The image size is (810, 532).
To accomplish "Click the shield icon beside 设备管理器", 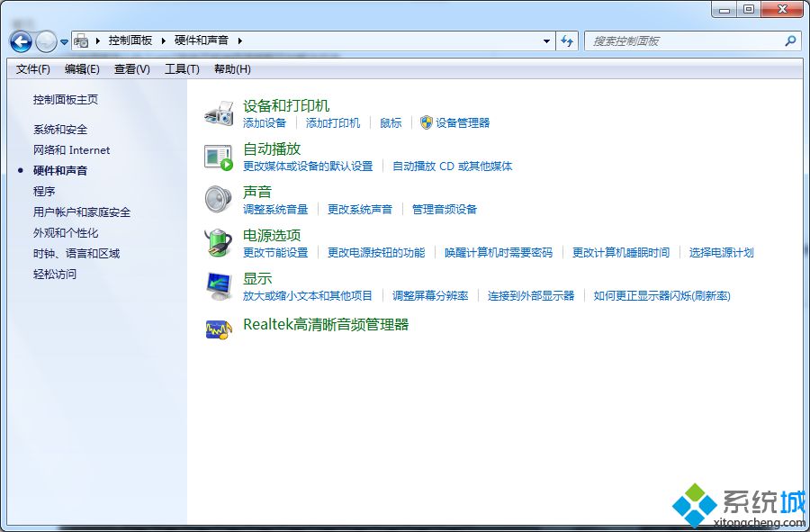I will tap(427, 122).
